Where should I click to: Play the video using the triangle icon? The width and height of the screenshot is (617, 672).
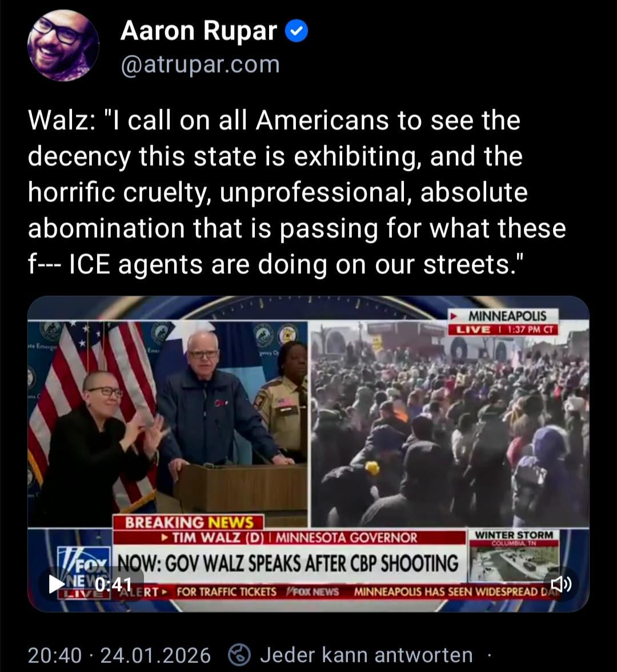[56, 584]
